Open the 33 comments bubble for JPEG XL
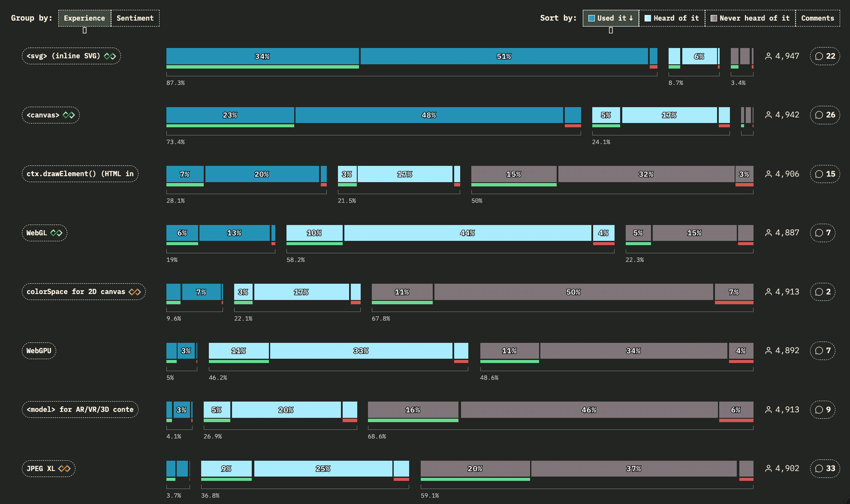Screen dimensions: 850x504 tap(825, 468)
